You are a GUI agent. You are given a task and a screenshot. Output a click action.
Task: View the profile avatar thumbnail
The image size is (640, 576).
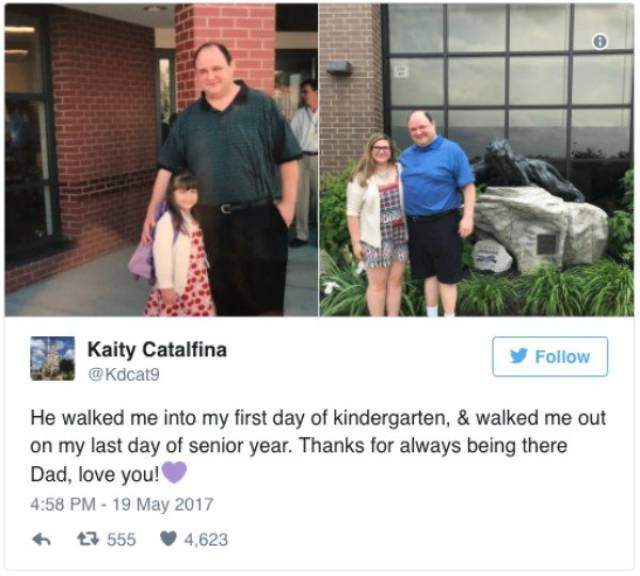coord(53,358)
